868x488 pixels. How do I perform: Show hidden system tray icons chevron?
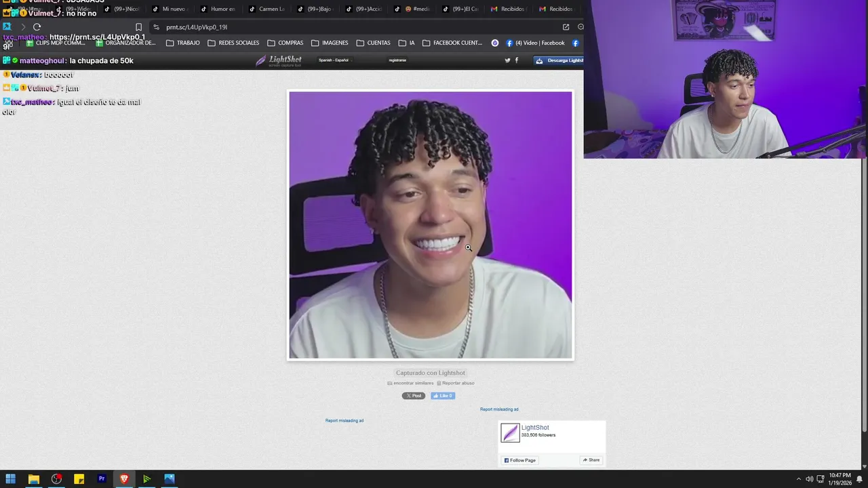click(798, 479)
